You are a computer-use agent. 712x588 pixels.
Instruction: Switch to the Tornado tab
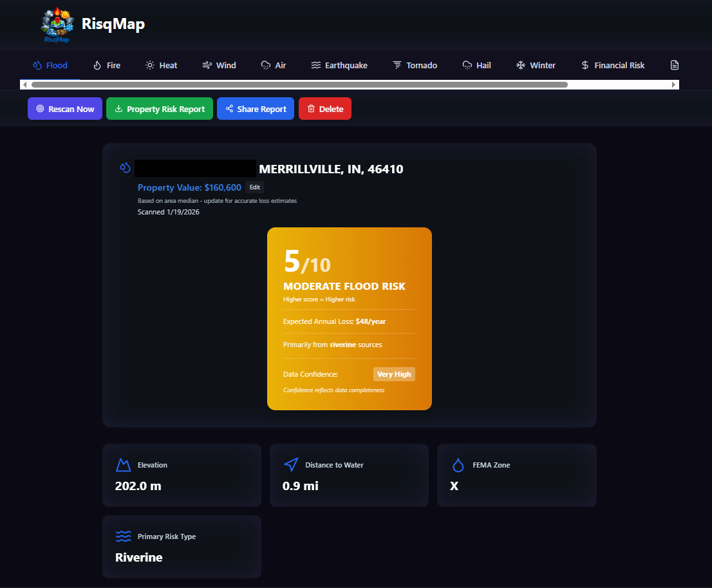coord(415,65)
